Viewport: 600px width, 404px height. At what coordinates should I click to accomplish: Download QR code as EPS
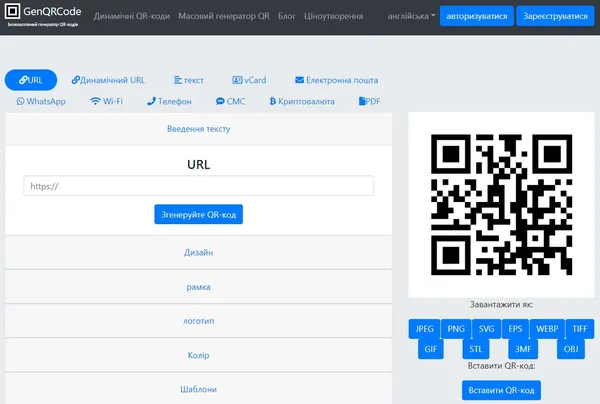515,329
